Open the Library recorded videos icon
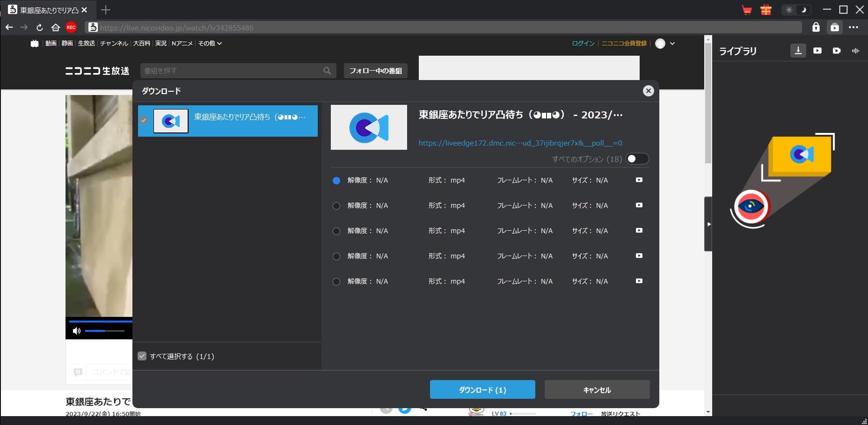The image size is (868, 425). coord(837,51)
